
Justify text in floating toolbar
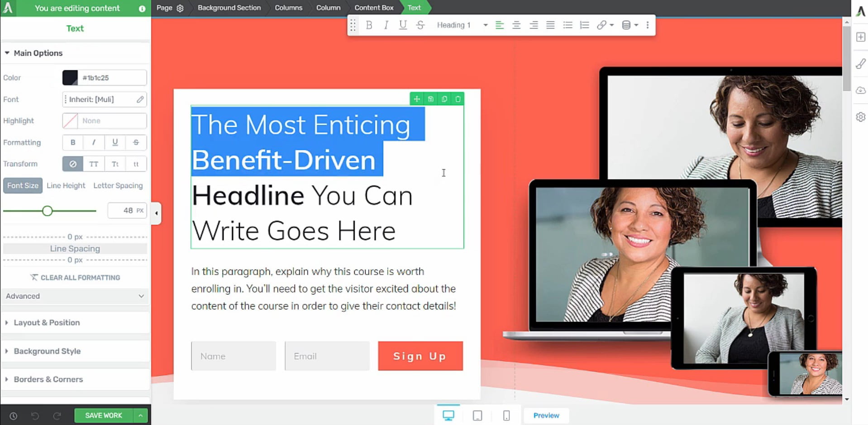pos(550,25)
